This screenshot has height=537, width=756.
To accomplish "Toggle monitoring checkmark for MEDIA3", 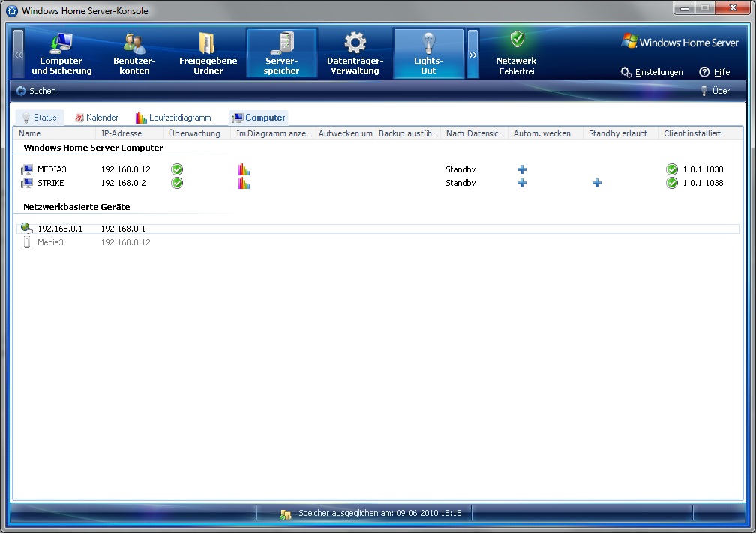I will pos(177,169).
